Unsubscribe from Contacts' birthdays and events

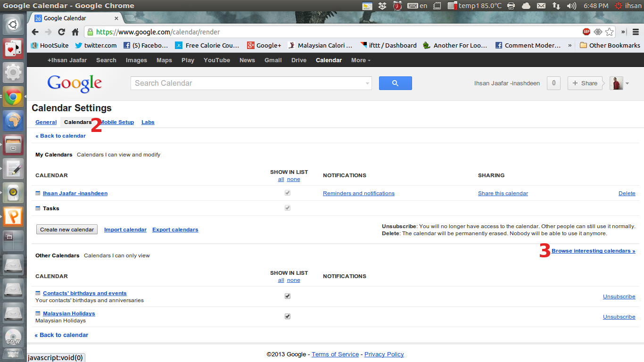coord(619,296)
